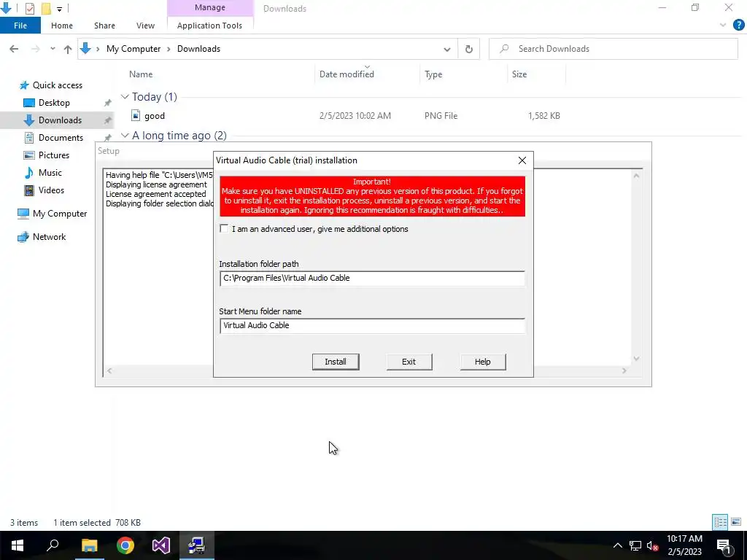Click the Start Menu folder name field

372,326
